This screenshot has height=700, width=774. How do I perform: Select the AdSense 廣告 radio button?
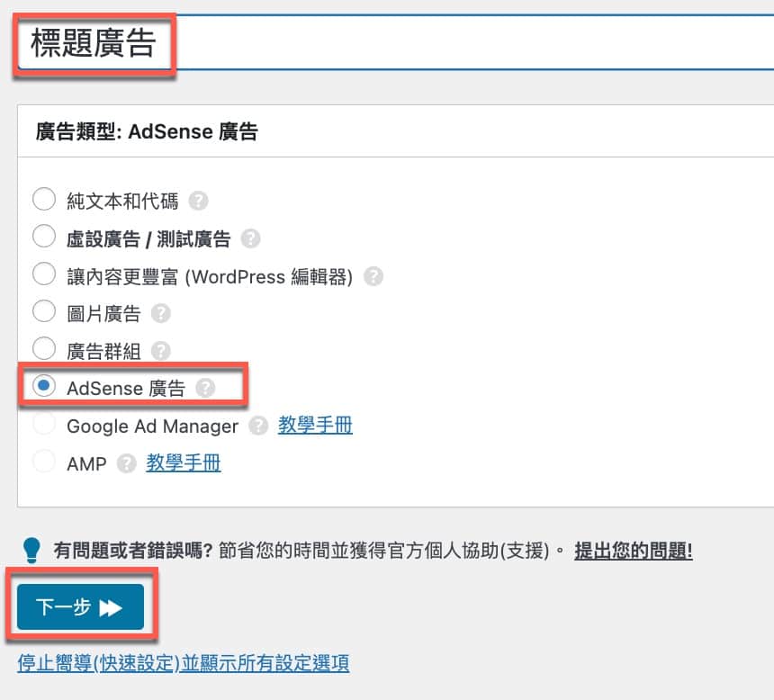pos(44,386)
